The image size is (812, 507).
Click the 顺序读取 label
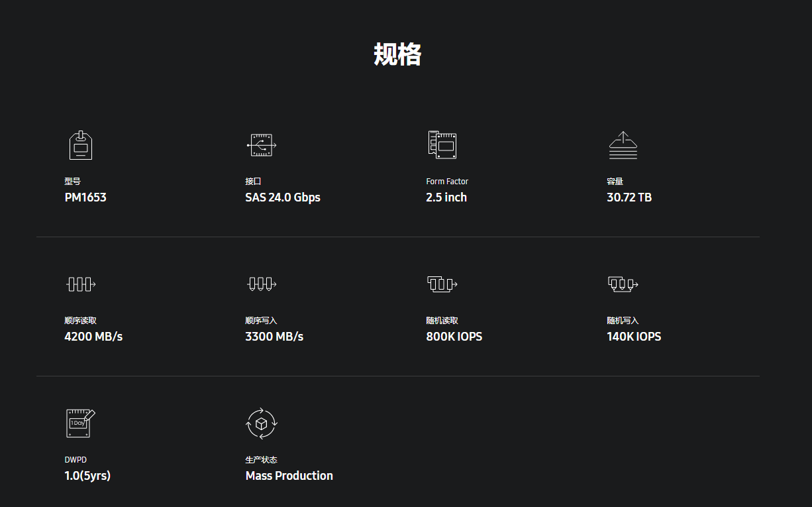click(80, 320)
